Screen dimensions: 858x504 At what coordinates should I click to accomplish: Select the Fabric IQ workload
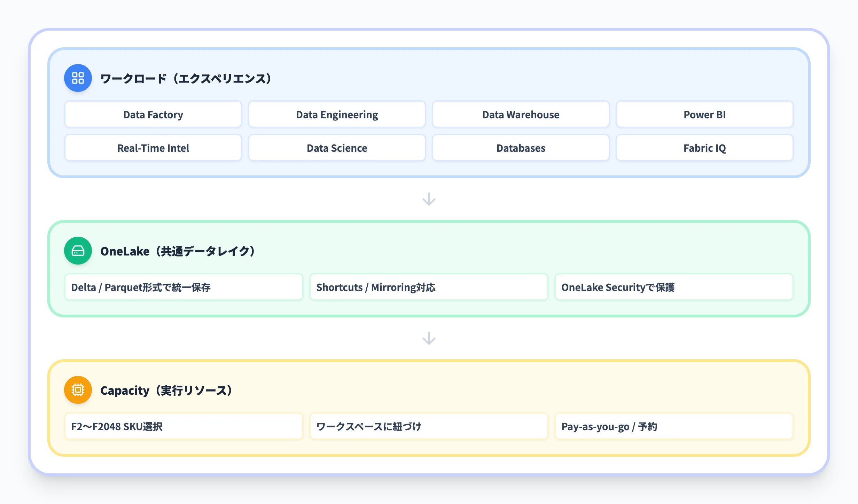(x=704, y=148)
